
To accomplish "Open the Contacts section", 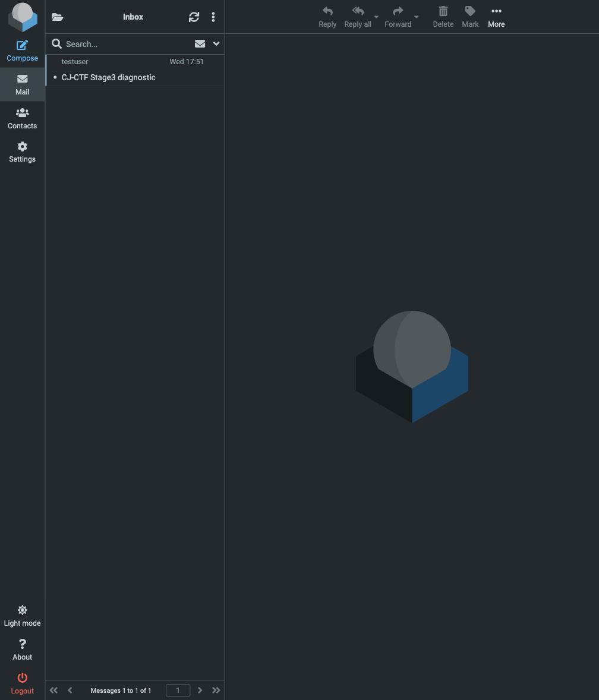I will click(23, 118).
